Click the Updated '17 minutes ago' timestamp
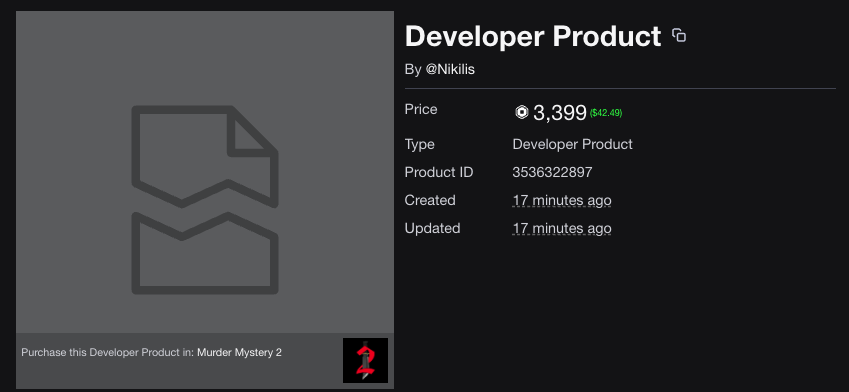 (562, 228)
